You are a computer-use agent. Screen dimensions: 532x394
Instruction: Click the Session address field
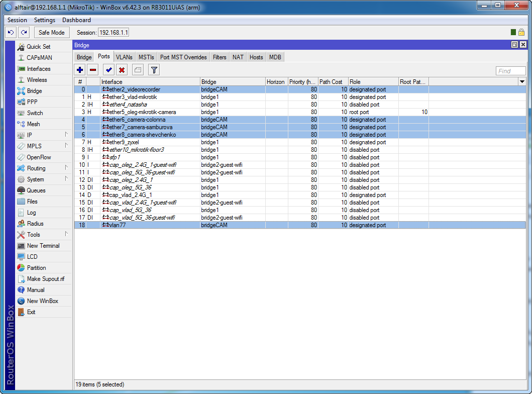pyautogui.click(x=114, y=33)
